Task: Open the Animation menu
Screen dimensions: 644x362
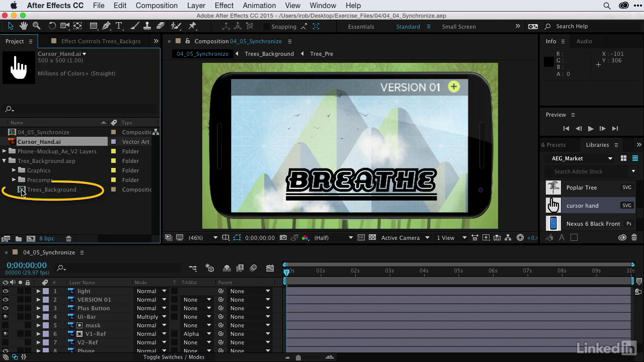Action: 259,6
